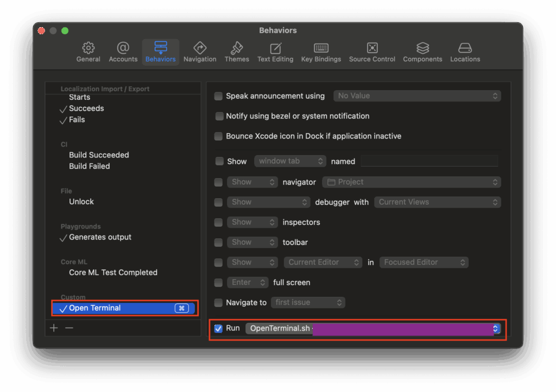
Task: Select the Core ML Test Completed behavior
Action: 113,273
